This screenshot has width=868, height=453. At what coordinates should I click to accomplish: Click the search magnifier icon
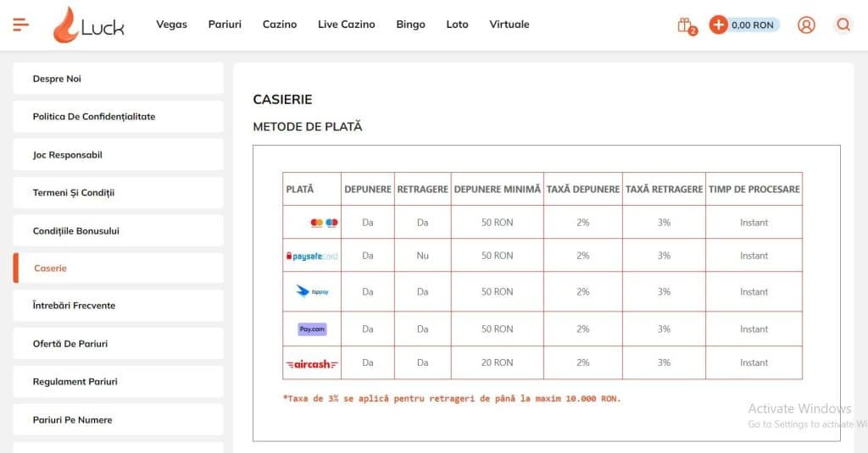click(x=843, y=25)
